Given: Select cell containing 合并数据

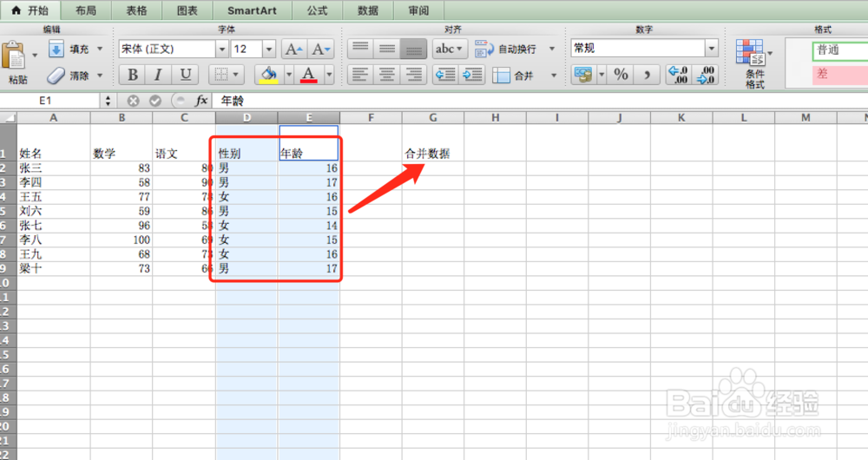Looking at the screenshot, I should [433, 142].
